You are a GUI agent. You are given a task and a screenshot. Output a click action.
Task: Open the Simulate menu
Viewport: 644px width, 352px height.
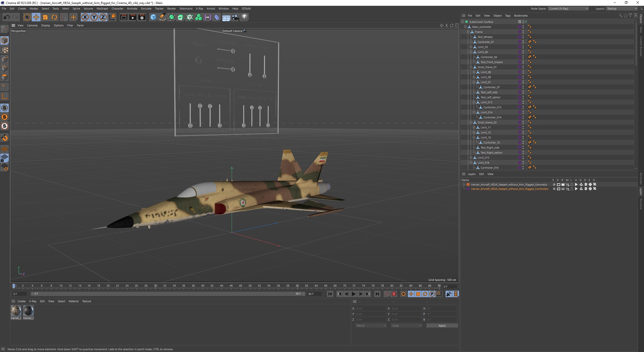[x=146, y=9]
